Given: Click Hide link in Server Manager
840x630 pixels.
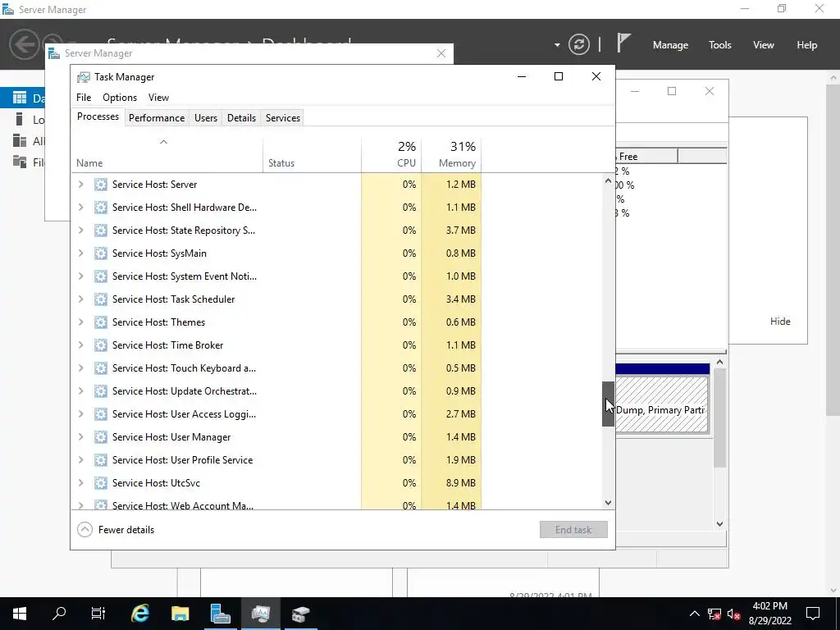Looking at the screenshot, I should coord(780,322).
